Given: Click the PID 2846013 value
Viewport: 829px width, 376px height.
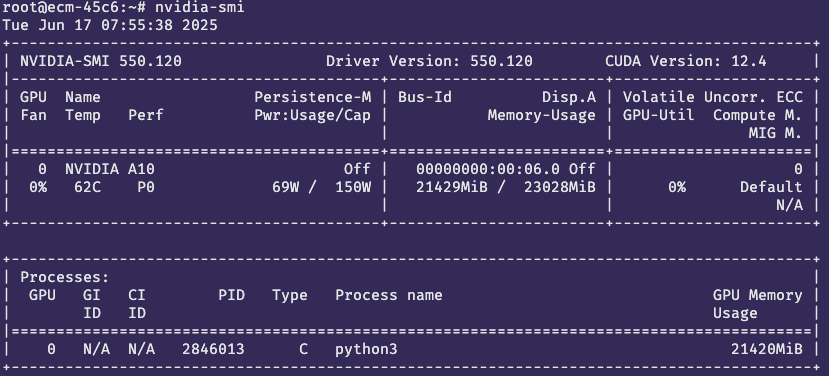Looking at the screenshot, I should 213,349.
